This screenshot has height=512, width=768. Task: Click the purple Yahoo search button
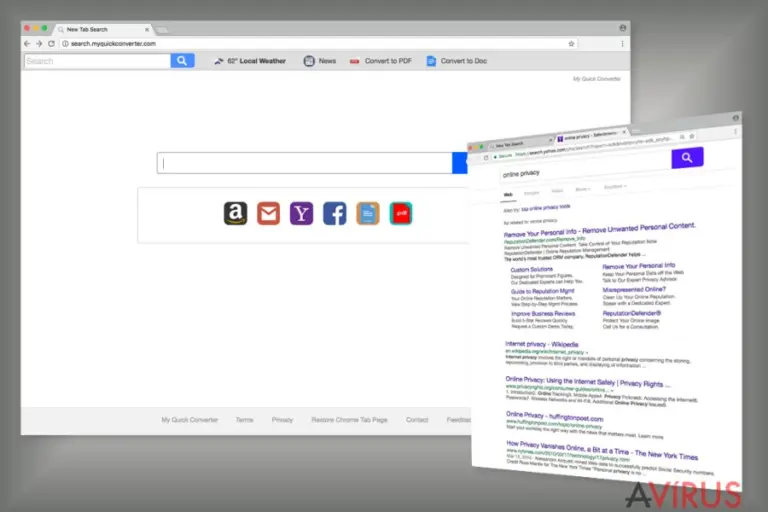coord(687,157)
